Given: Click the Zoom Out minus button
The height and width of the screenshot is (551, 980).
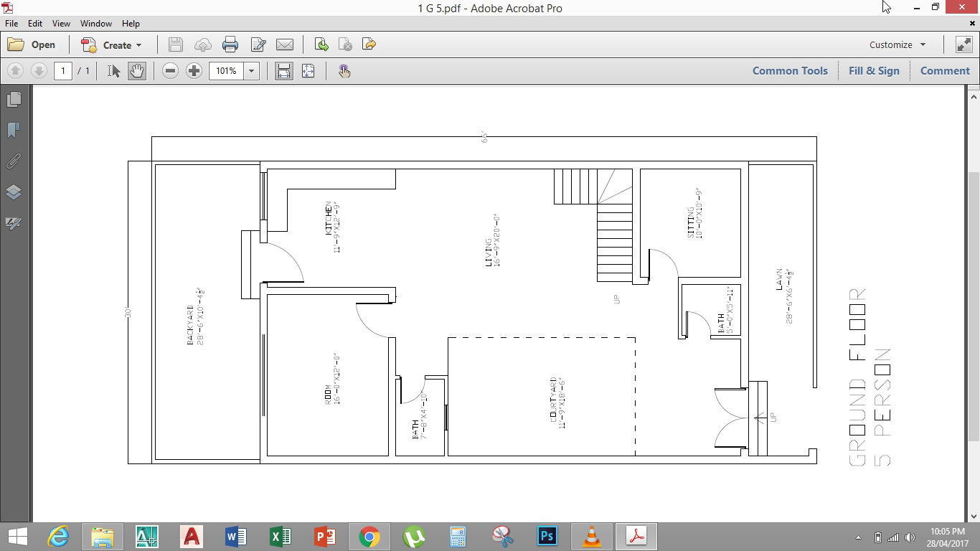Looking at the screenshot, I should 170,71.
